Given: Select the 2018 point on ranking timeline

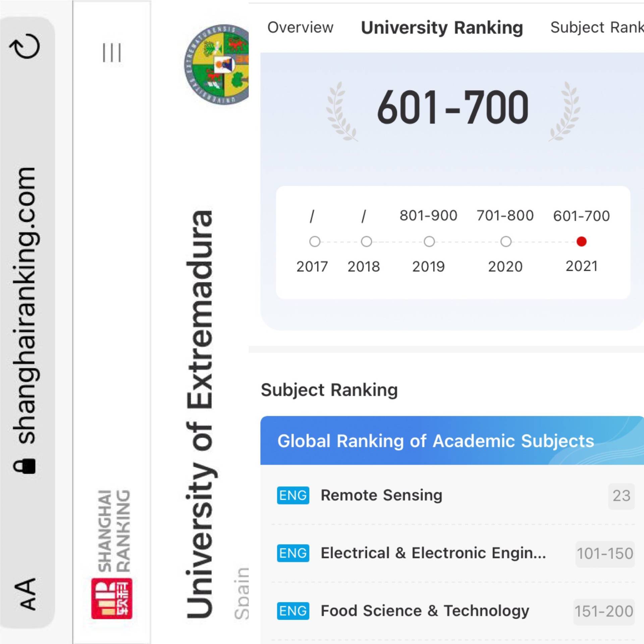Looking at the screenshot, I should coord(366,241).
